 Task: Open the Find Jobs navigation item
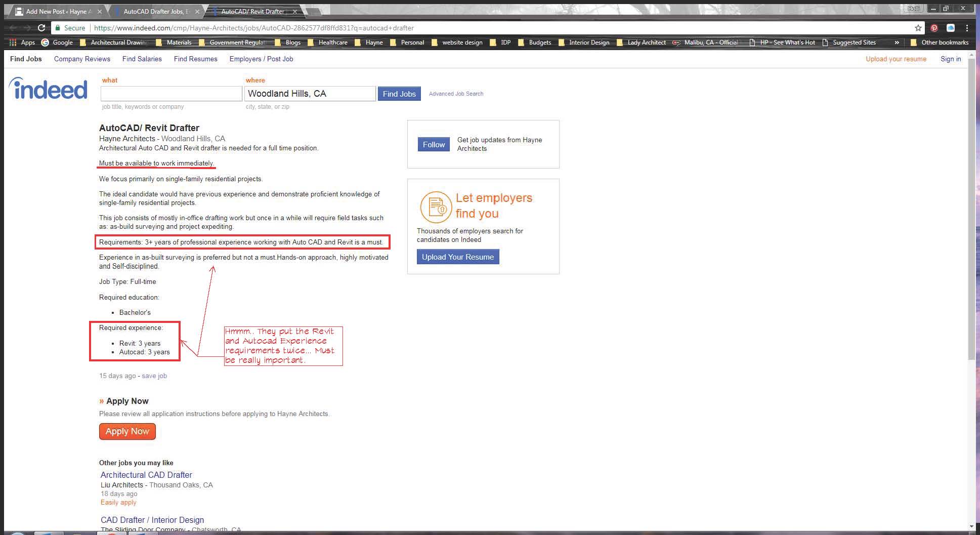pos(26,59)
